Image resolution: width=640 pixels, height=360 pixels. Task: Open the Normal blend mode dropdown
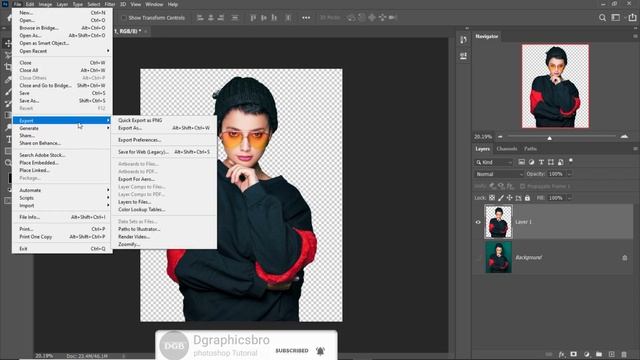[x=499, y=174]
